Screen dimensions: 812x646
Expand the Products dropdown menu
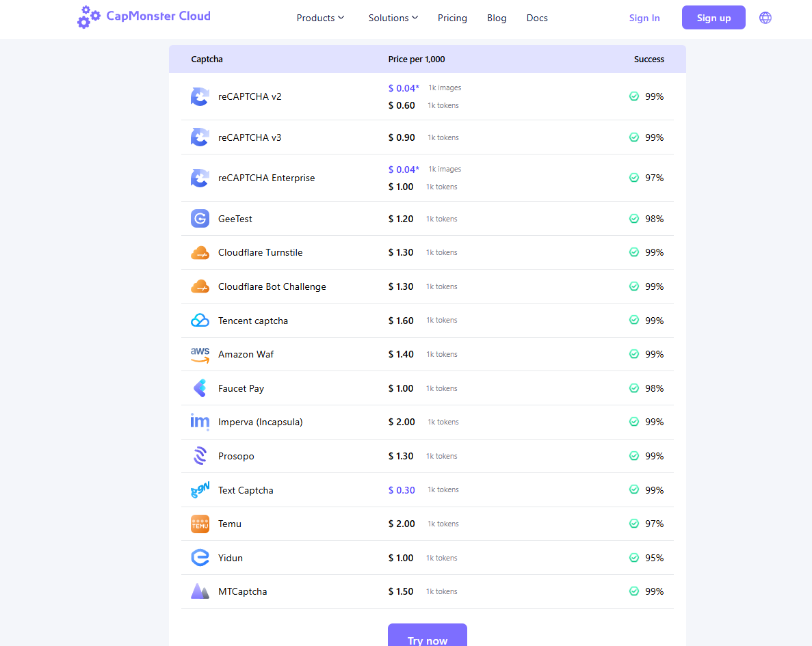[320, 18]
